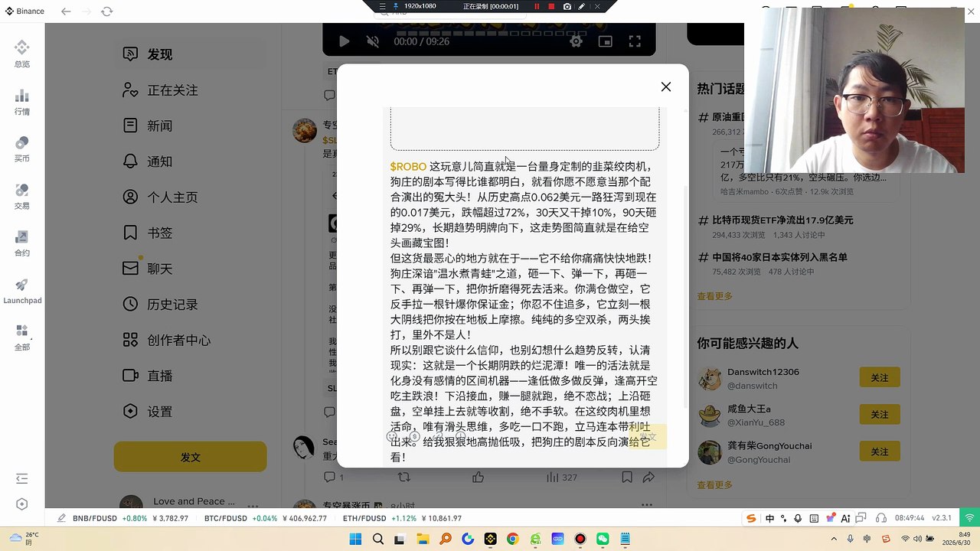This screenshot has height=551, width=980.
Task: Open the recorder hamburger menu
Action: (384, 6)
